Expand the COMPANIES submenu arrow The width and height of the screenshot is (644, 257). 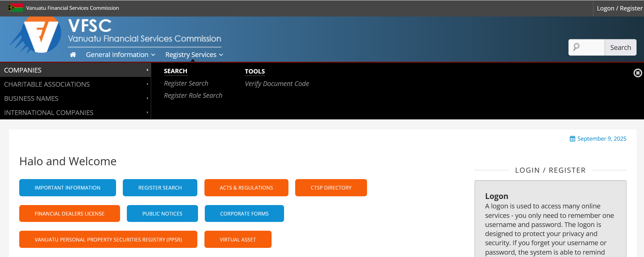147,70
